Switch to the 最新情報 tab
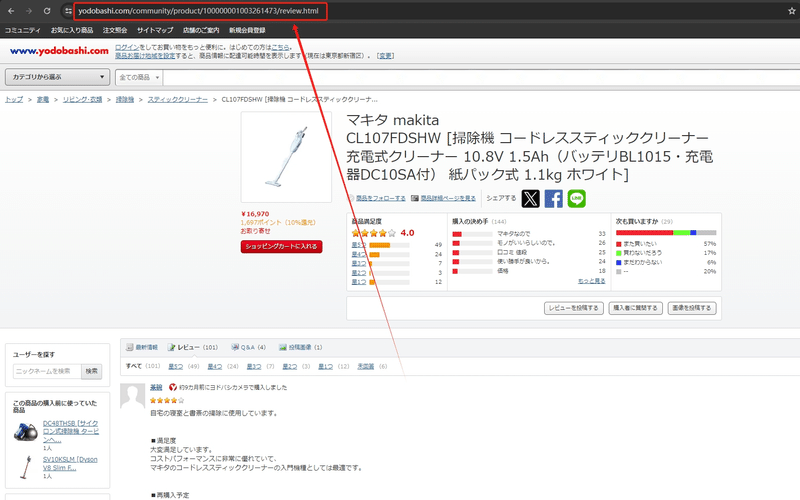 [142, 347]
